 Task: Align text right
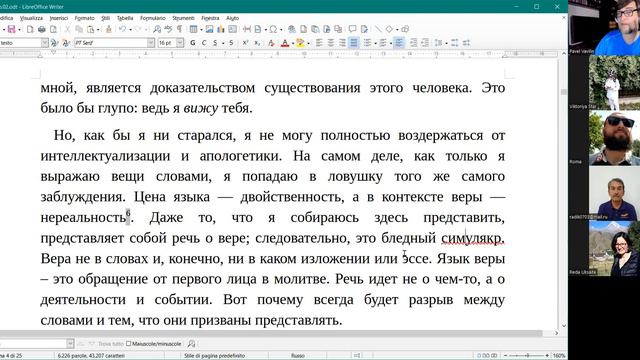(x=342, y=43)
